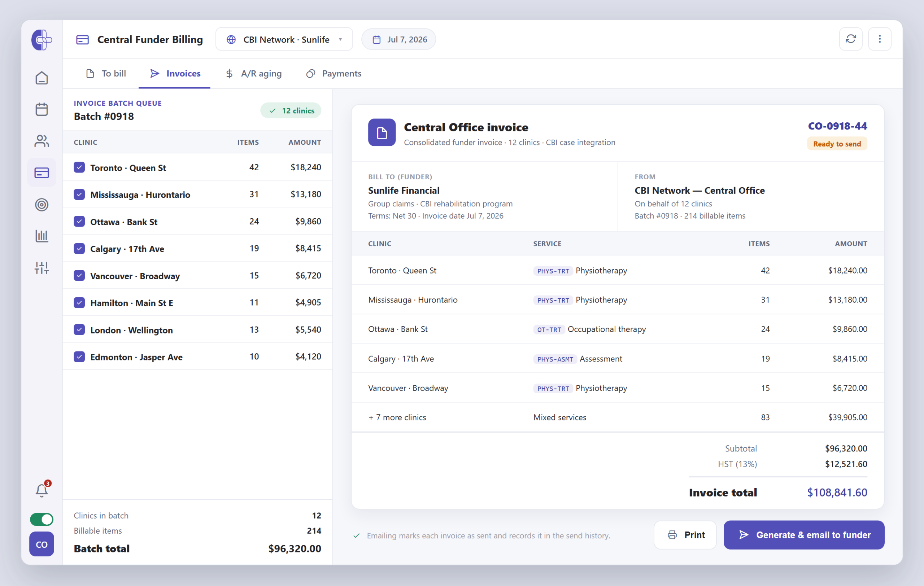Uncheck Mississauga · Hurontario checkbox
This screenshot has height=586, width=924.
(79, 194)
